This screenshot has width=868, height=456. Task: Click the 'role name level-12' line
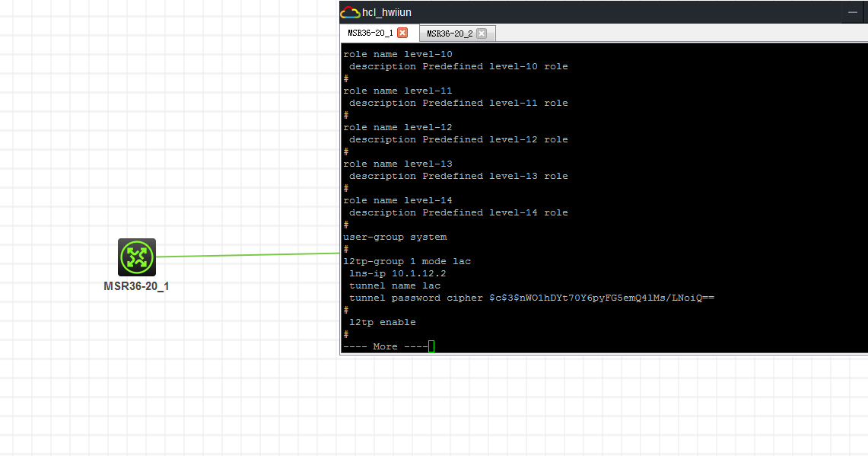[x=398, y=127]
